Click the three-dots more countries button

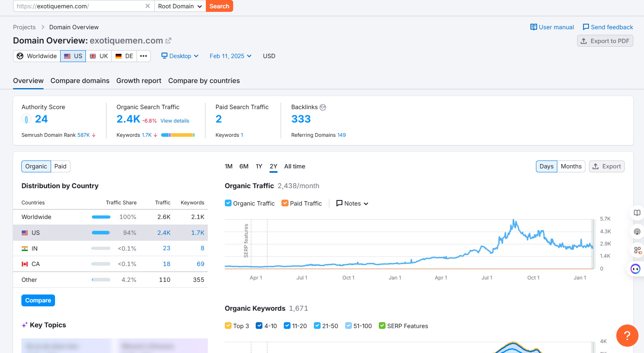coord(143,56)
